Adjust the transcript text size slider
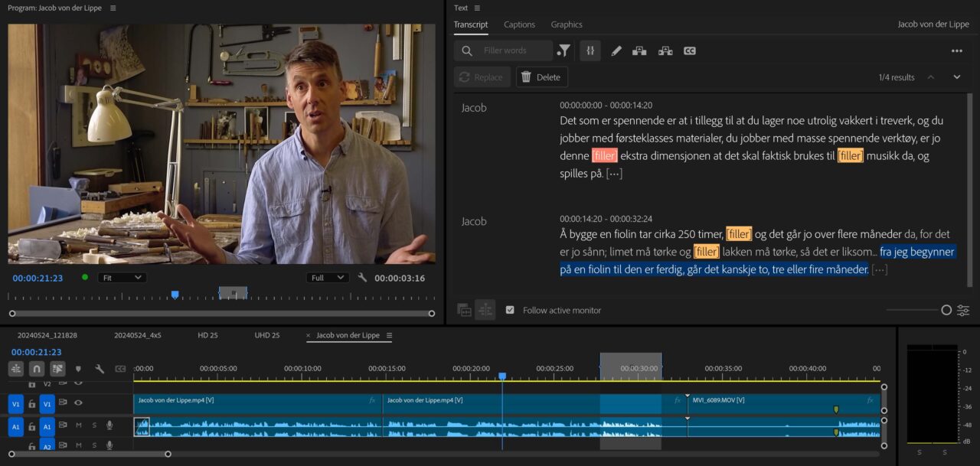Screen dimensions: 980x466 946,310
